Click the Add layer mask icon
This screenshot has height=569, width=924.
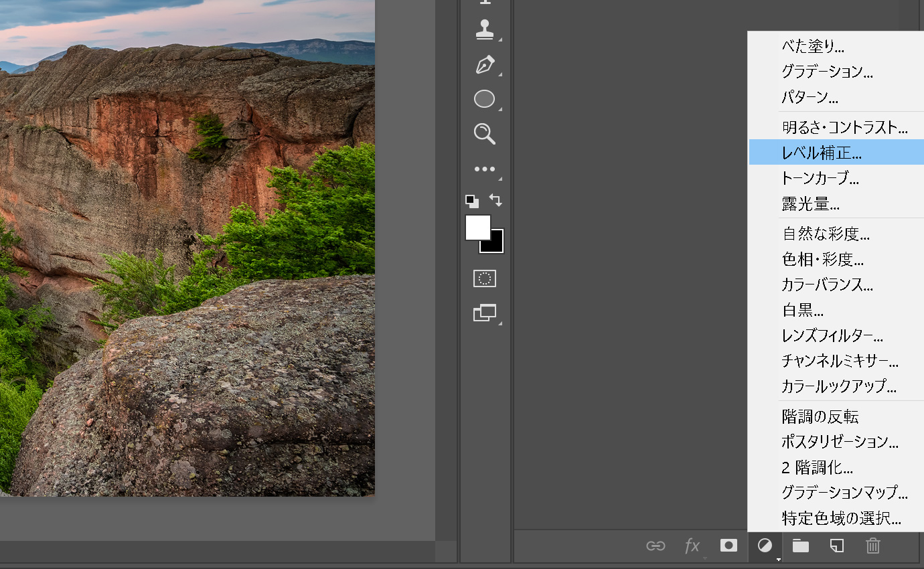pyautogui.click(x=728, y=546)
